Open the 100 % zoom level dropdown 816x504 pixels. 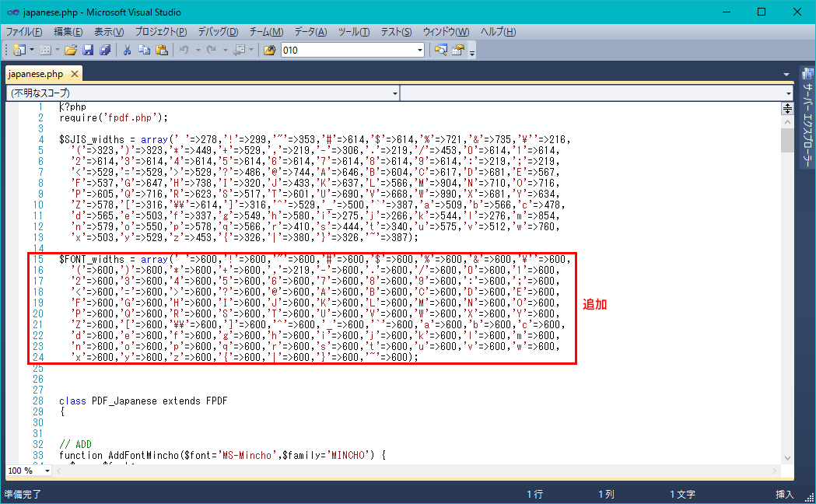47,471
